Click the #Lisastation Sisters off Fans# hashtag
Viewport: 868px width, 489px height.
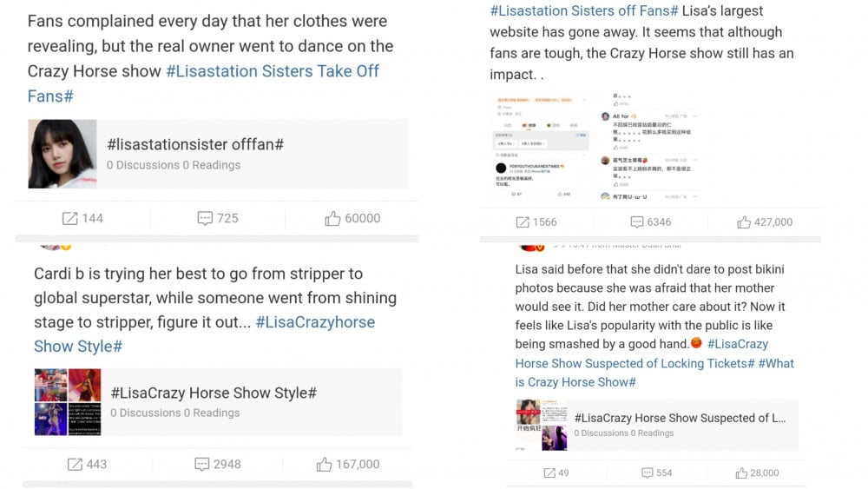(584, 10)
